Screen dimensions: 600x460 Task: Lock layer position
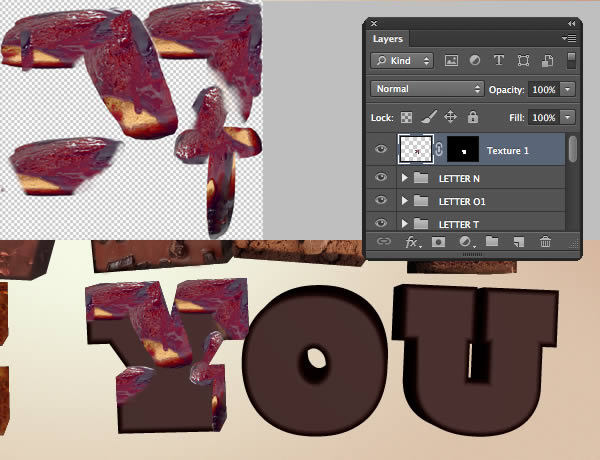click(x=450, y=117)
